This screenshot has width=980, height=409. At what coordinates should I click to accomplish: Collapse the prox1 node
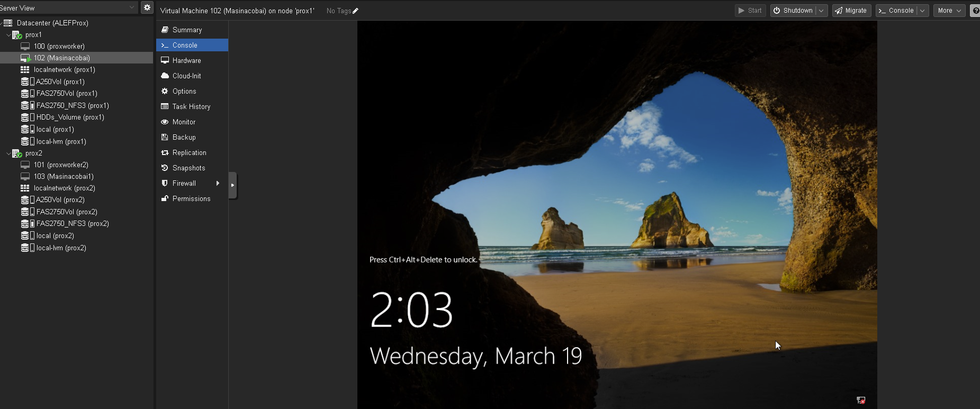pos(8,35)
